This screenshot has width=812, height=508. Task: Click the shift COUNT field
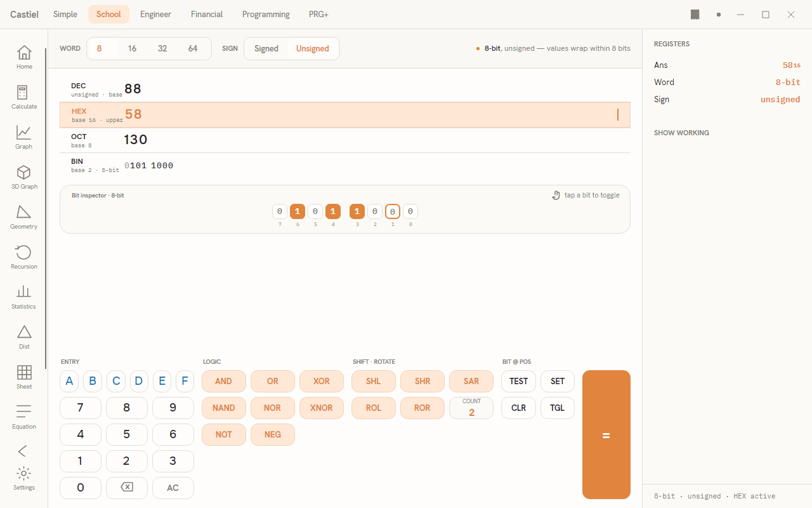point(471,408)
